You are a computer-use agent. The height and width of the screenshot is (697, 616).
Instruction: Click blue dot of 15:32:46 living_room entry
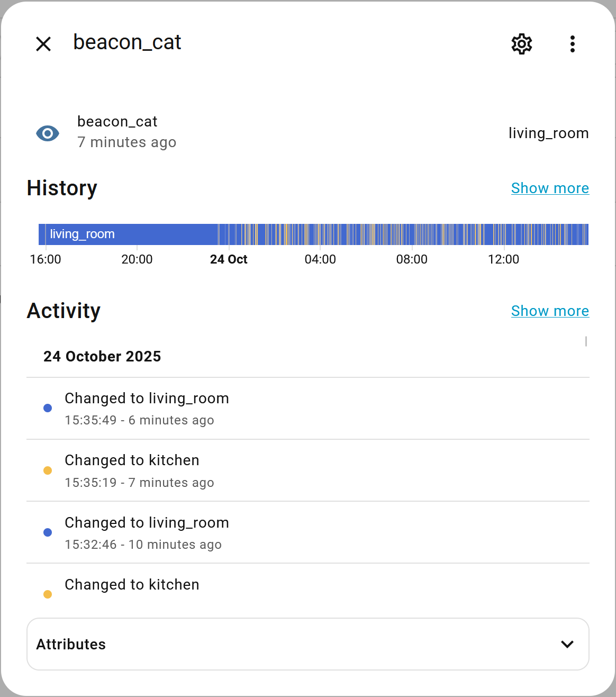(48, 532)
